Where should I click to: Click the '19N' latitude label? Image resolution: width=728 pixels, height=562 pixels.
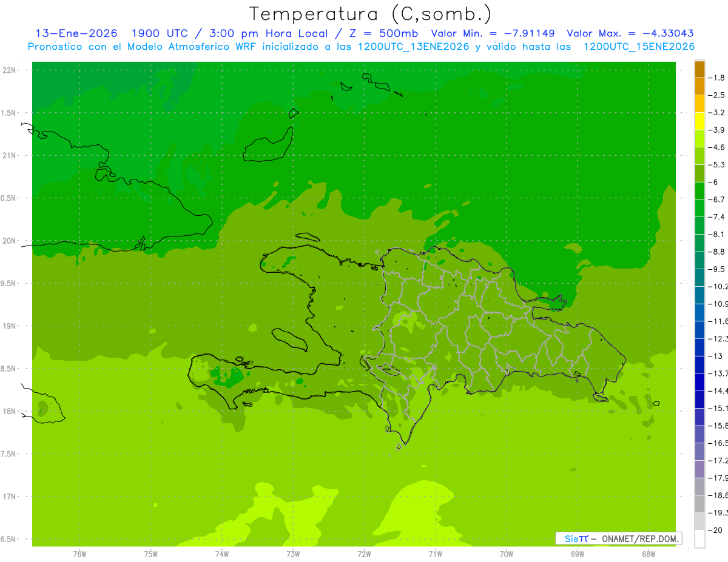[x=10, y=326]
